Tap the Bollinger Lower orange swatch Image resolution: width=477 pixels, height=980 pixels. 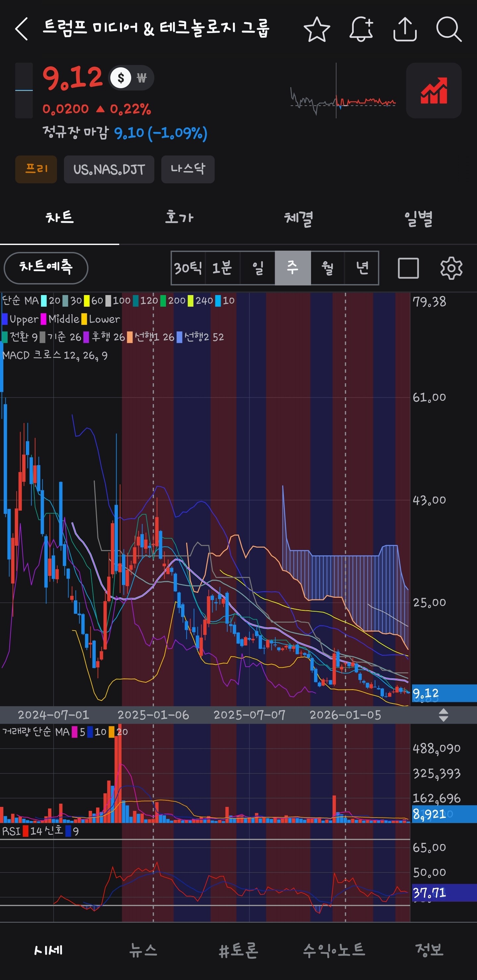coord(84,319)
